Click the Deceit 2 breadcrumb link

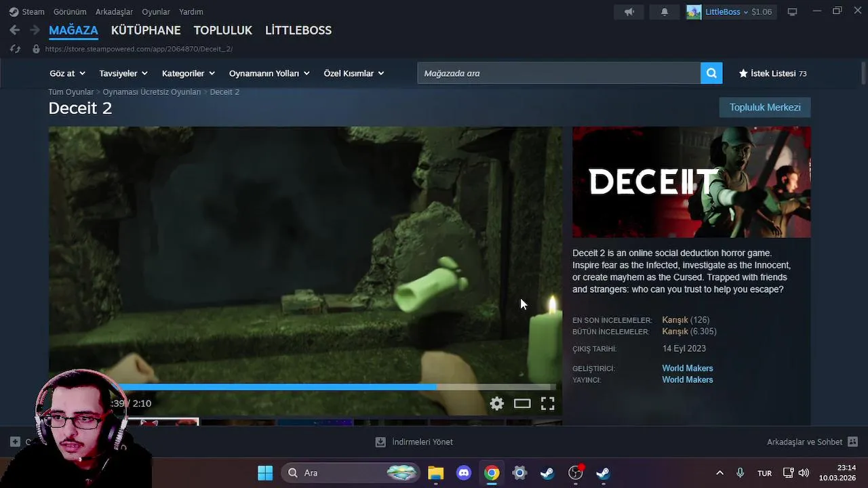[x=224, y=91]
